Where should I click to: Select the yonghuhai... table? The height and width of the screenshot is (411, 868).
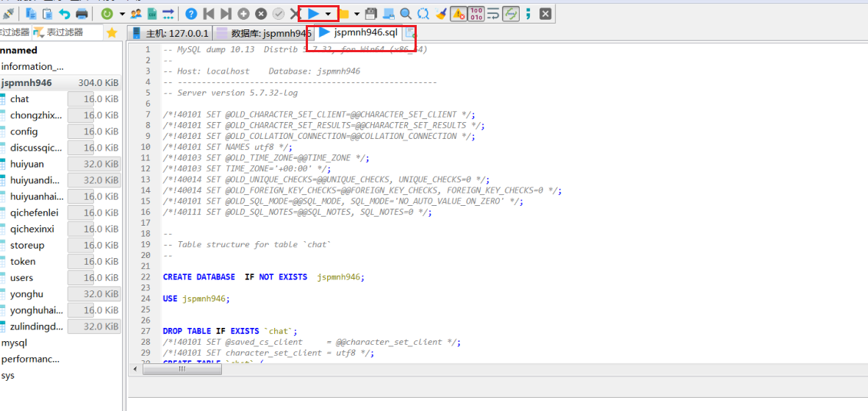(37, 310)
